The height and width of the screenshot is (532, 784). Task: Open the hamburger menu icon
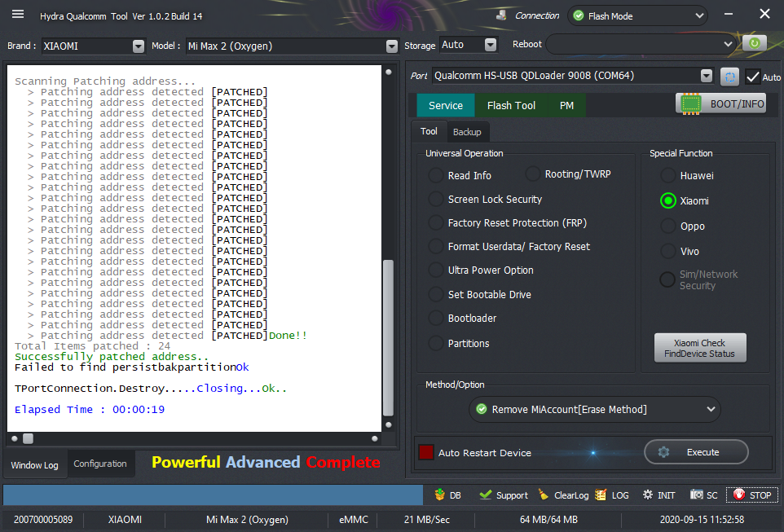click(18, 15)
